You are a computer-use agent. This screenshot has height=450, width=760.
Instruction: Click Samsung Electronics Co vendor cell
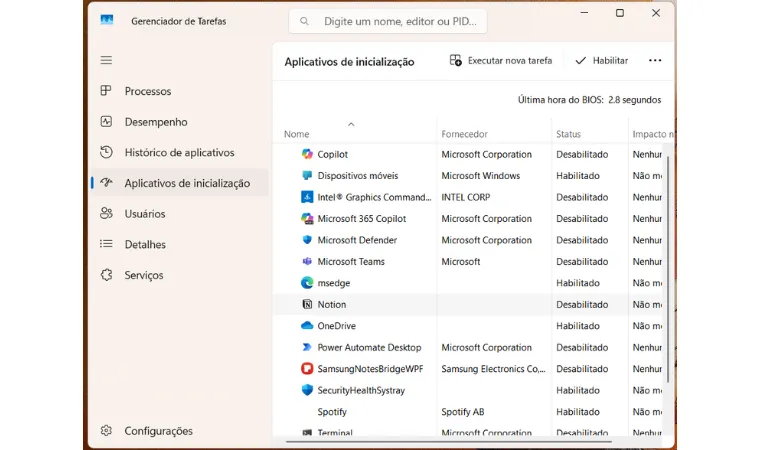(493, 369)
